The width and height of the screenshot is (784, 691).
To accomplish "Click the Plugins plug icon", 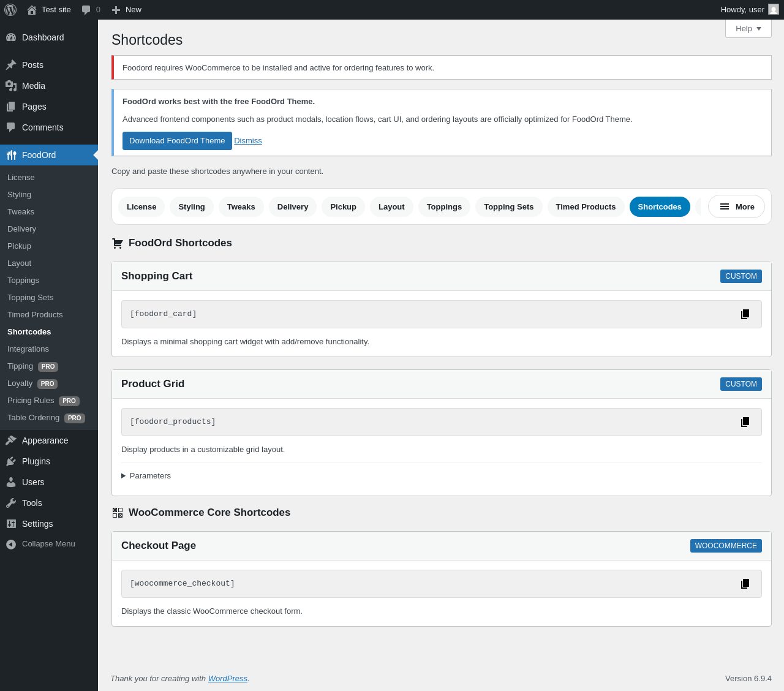I will [11, 461].
